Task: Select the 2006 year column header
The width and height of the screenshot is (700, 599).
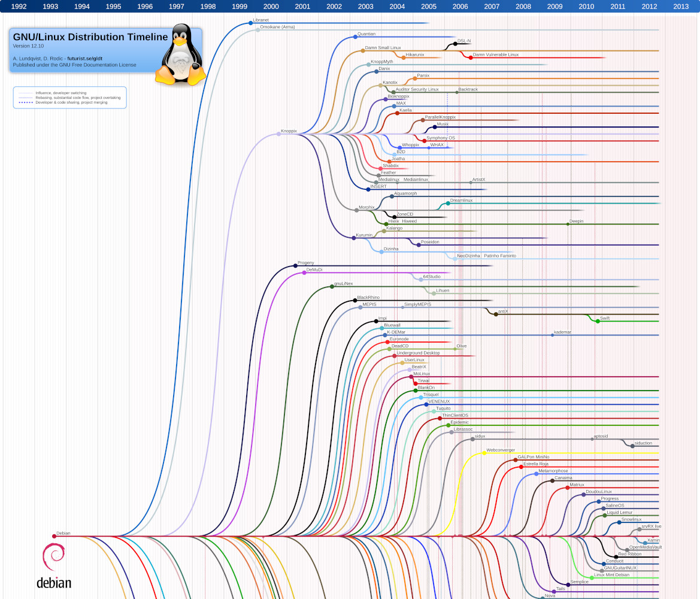Action: tap(460, 7)
